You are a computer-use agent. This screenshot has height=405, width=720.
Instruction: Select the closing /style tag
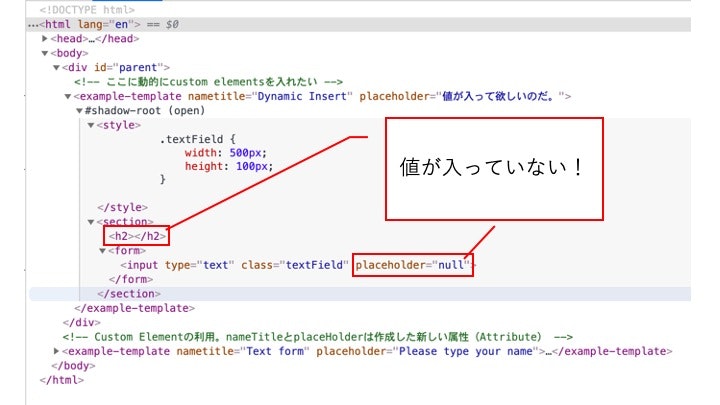122,208
